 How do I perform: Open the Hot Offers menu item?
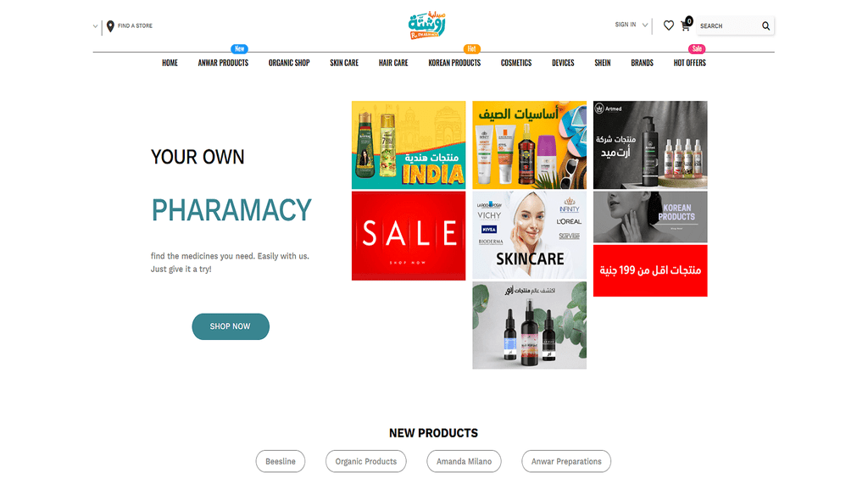pyautogui.click(x=689, y=63)
